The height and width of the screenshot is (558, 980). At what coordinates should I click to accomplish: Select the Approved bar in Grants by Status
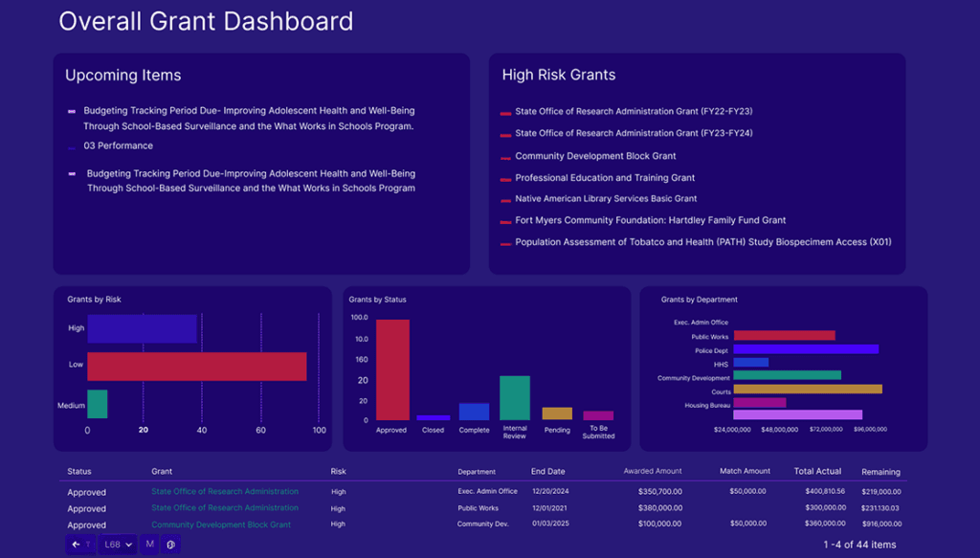pyautogui.click(x=391, y=369)
